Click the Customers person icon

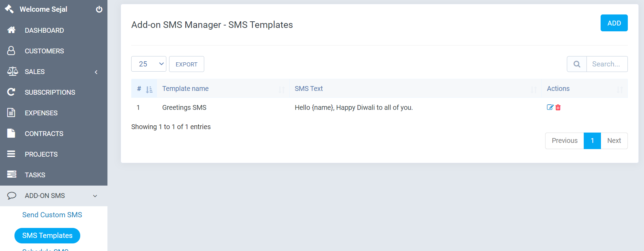coord(11,51)
